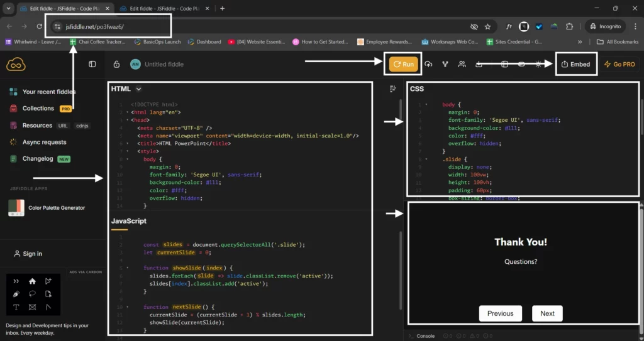This screenshot has height=341, width=644.
Task: Open the Embed options
Action: coord(575,64)
